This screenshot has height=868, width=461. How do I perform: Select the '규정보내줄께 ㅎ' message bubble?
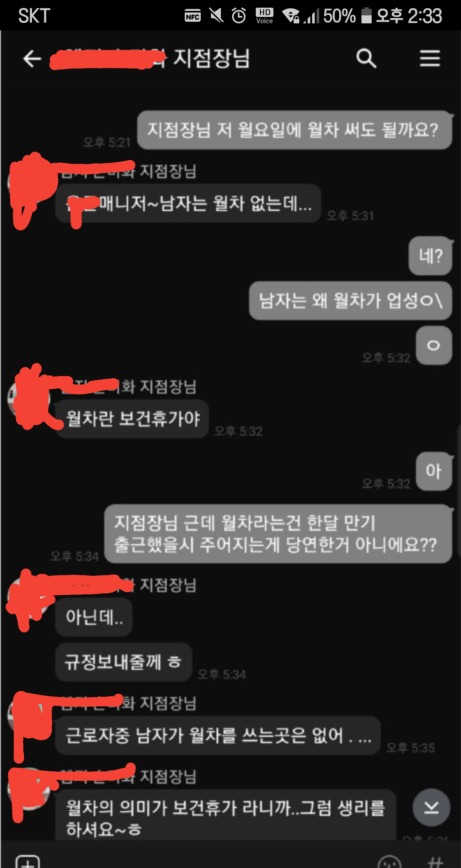point(124,662)
